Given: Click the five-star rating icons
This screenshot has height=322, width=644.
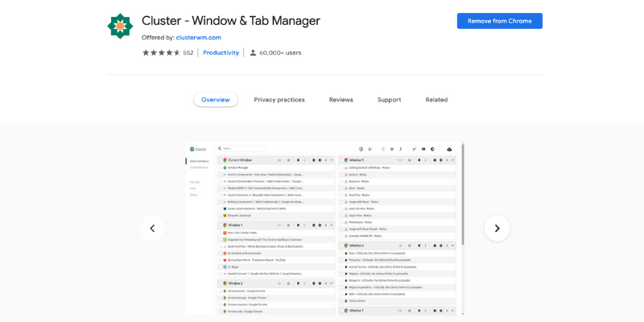Looking at the screenshot, I should pyautogui.click(x=161, y=52).
